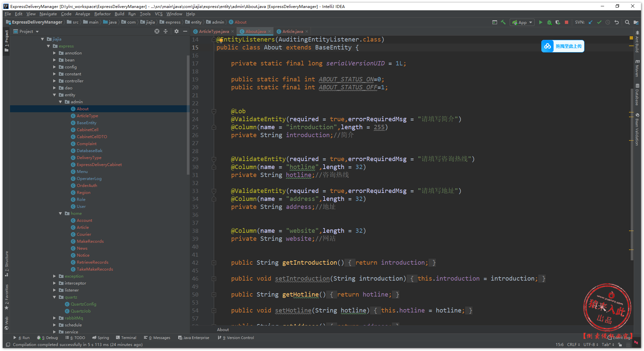This screenshot has height=351, width=644.
Task: Show SVN history clock icon
Action: [x=608, y=22]
